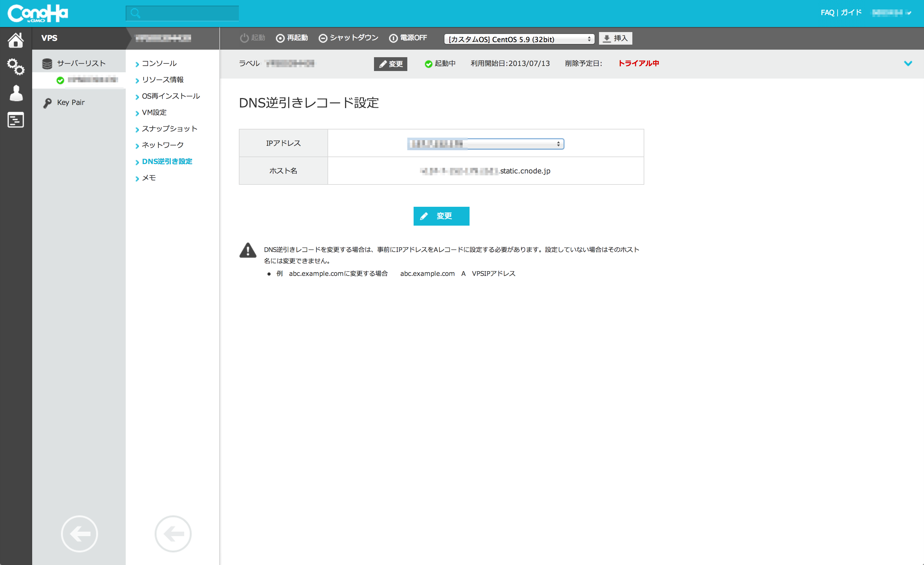Click the 挿入 insert button
The height and width of the screenshot is (565, 924).
tap(615, 38)
